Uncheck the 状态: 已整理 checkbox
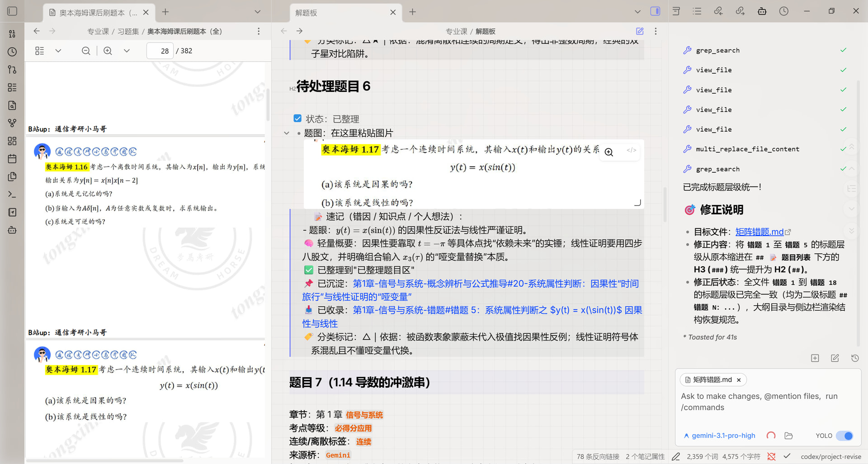This screenshot has width=868, height=464. point(297,118)
